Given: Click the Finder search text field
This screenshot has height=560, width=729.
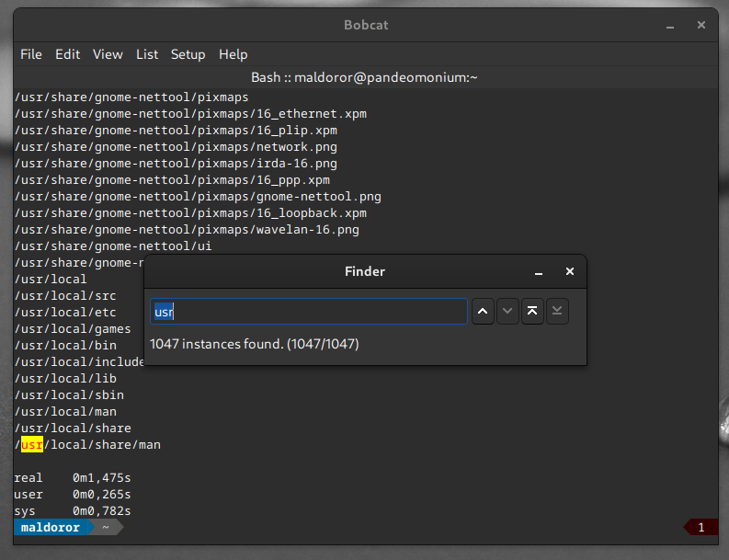Looking at the screenshot, I should 309,312.
